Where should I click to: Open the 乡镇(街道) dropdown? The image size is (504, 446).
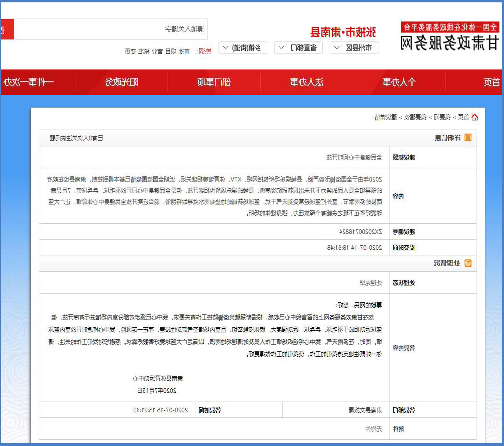(x=243, y=48)
